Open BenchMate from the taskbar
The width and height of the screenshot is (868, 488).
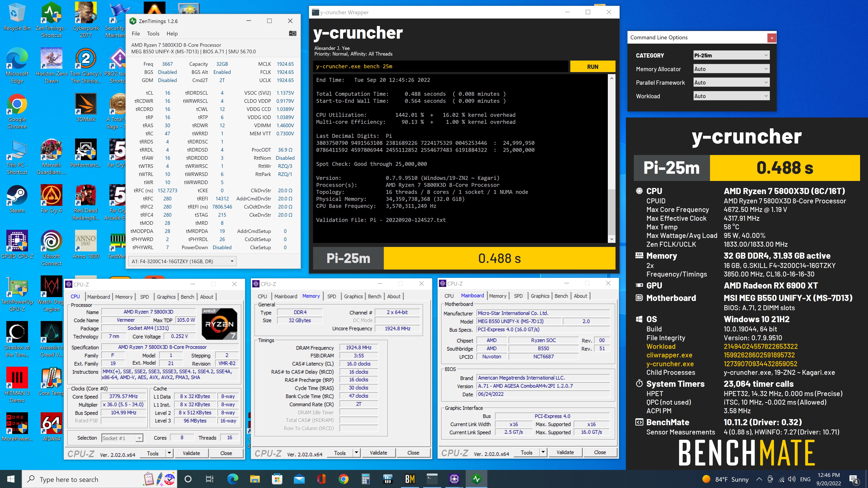point(410,479)
